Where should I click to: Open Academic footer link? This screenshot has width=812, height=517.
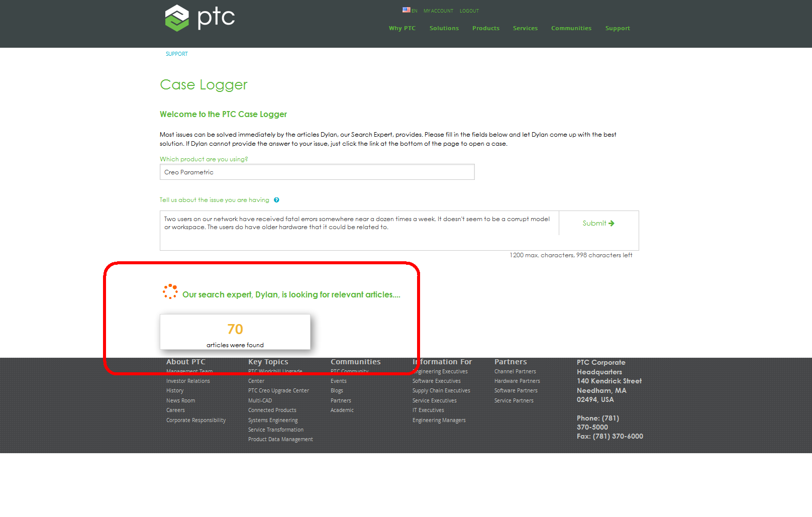(342, 410)
